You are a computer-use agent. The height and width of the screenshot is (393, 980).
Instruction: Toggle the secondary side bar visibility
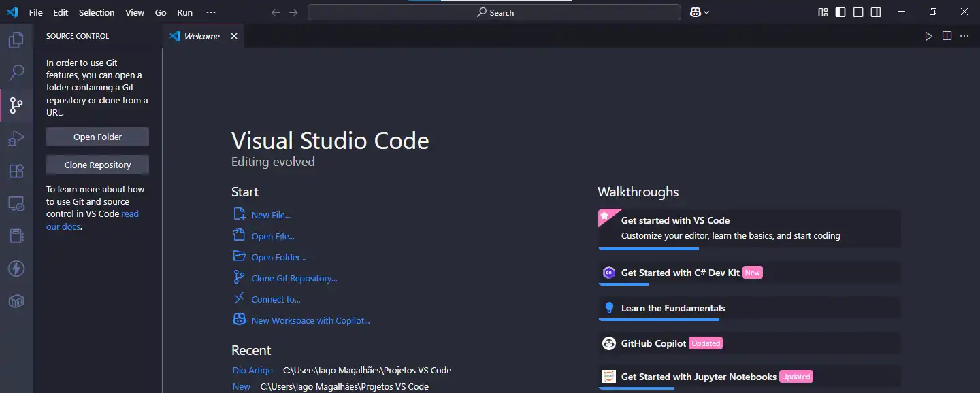point(876,12)
